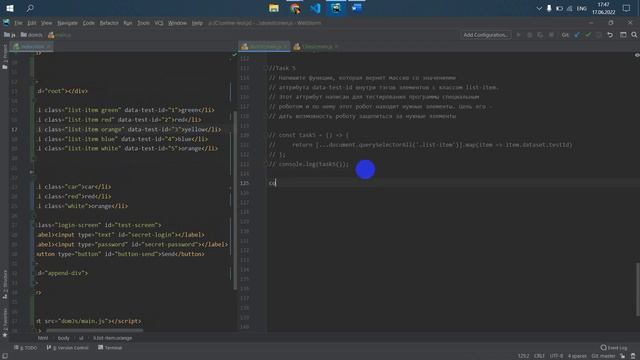This screenshot has height=360, width=640.
Task: Click the Run (play) toolbar icon
Action: 518,35
